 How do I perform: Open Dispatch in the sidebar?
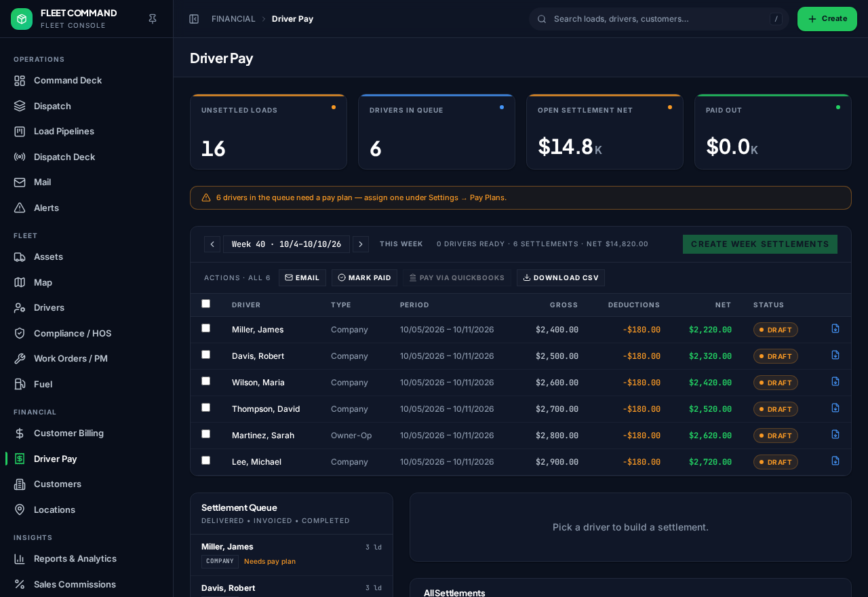click(87, 106)
